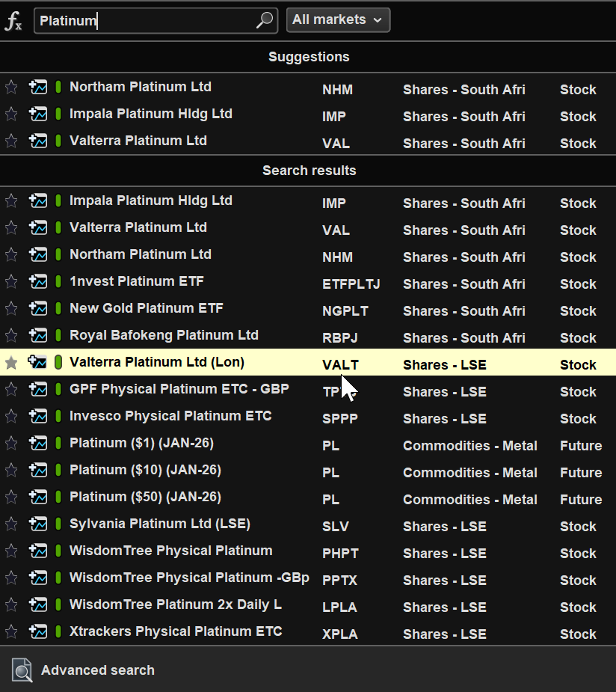Click ticker SPPP
This screenshot has width=616, height=692.
coord(340,419)
